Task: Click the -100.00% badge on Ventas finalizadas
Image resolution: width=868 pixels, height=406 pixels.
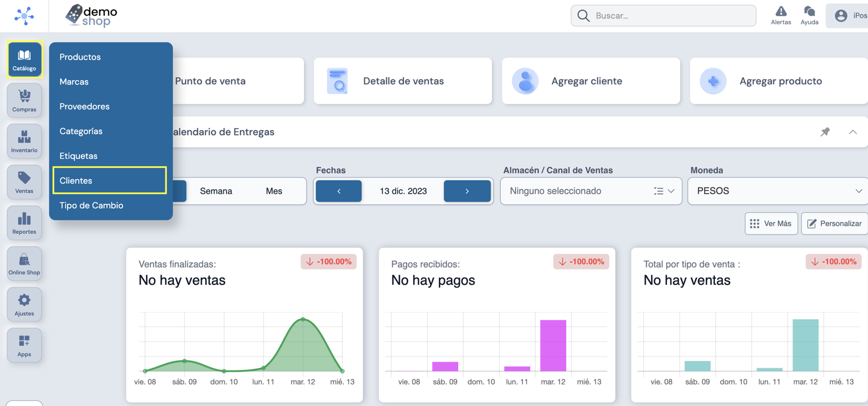Action: coord(329,261)
